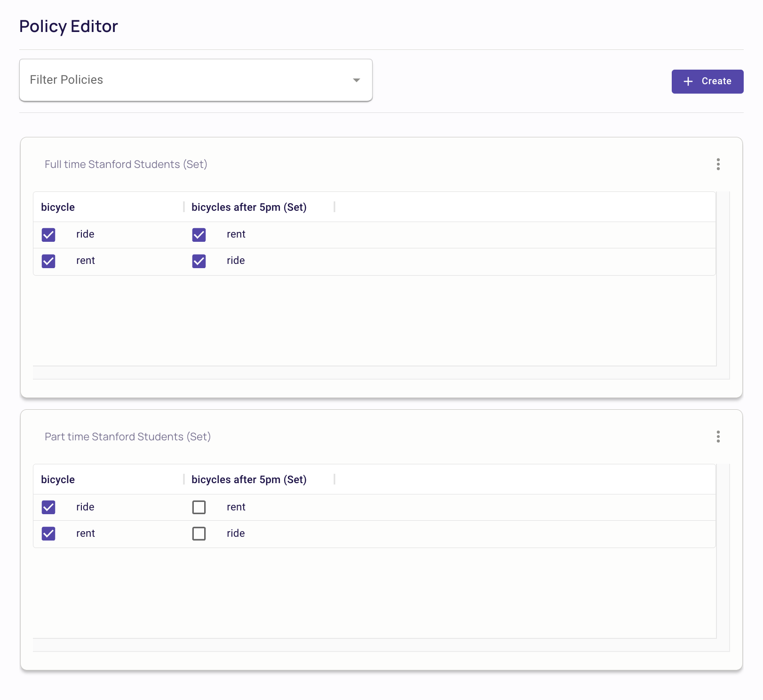Enable ride under bicycles after 5pm, Part time card

click(199, 533)
